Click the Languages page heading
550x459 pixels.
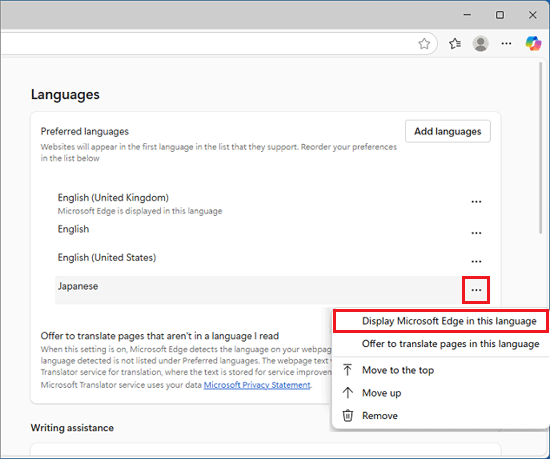tap(65, 94)
